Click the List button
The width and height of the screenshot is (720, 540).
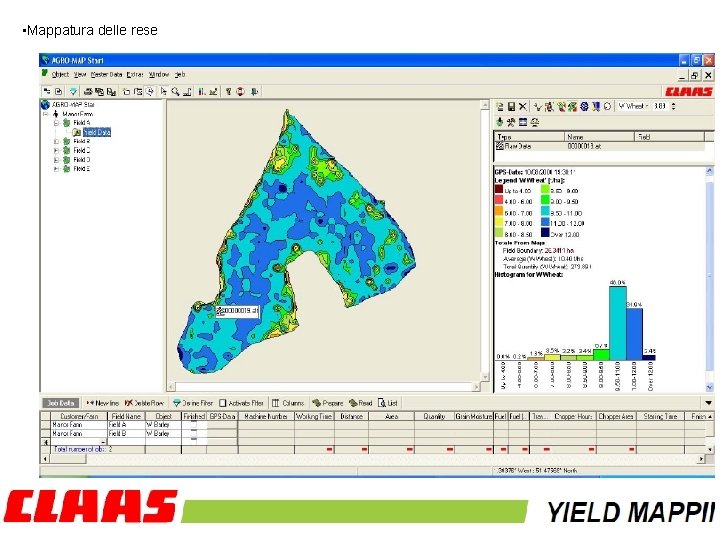tap(388, 403)
